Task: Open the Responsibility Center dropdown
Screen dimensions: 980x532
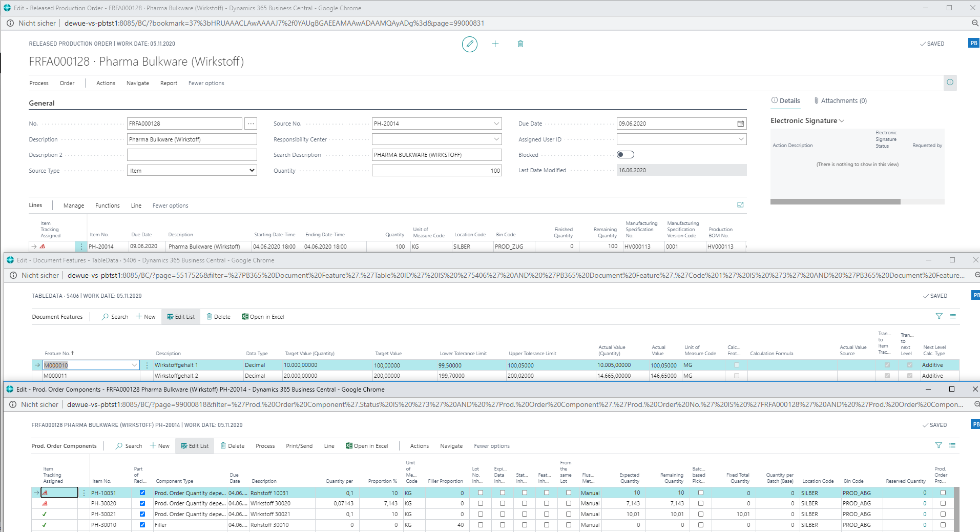Action: (x=496, y=139)
